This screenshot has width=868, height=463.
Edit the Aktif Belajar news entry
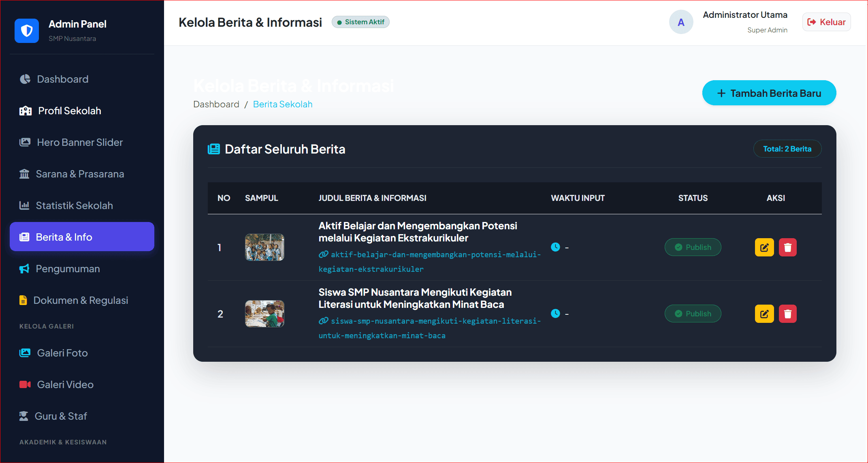(x=764, y=248)
